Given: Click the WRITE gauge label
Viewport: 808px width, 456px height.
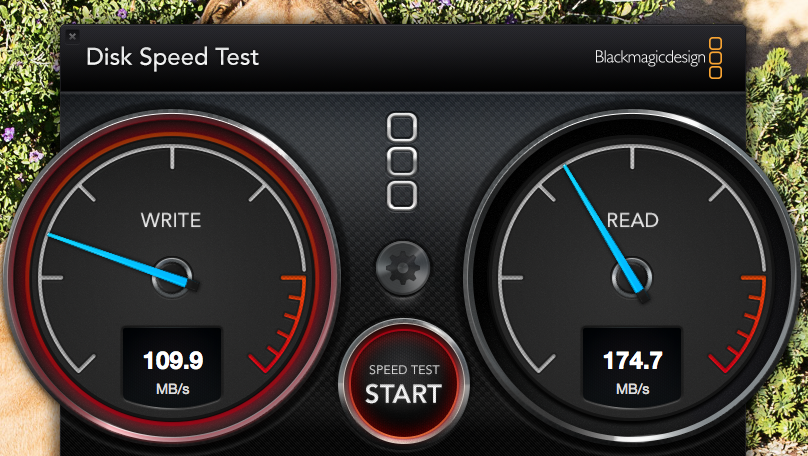Looking at the screenshot, I should pyautogui.click(x=171, y=221).
